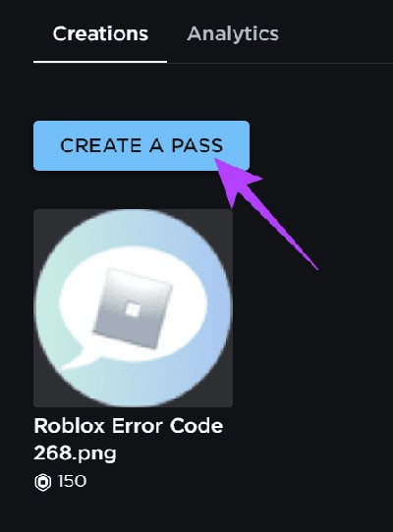This screenshot has height=532, width=393.
Task: Select the pass thumbnail image
Action: [x=134, y=308]
